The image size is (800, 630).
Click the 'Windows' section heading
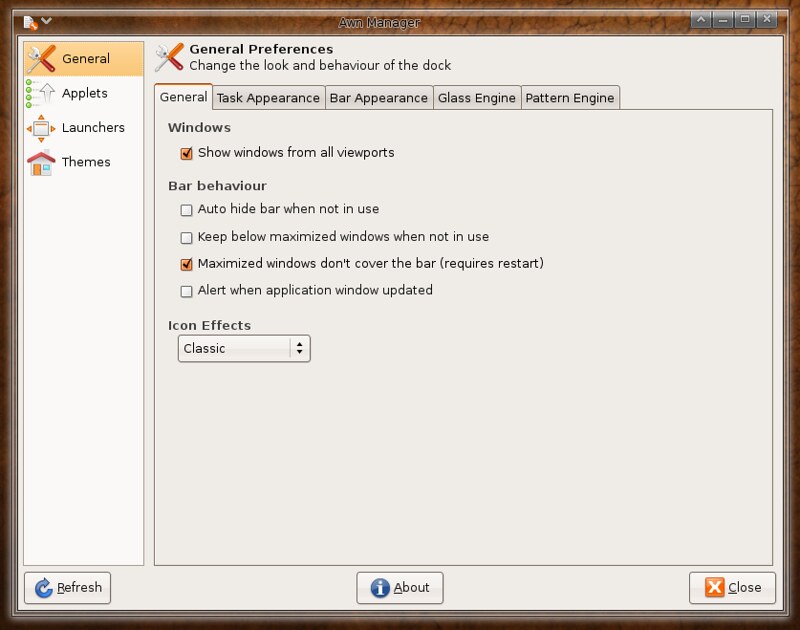coord(199,128)
